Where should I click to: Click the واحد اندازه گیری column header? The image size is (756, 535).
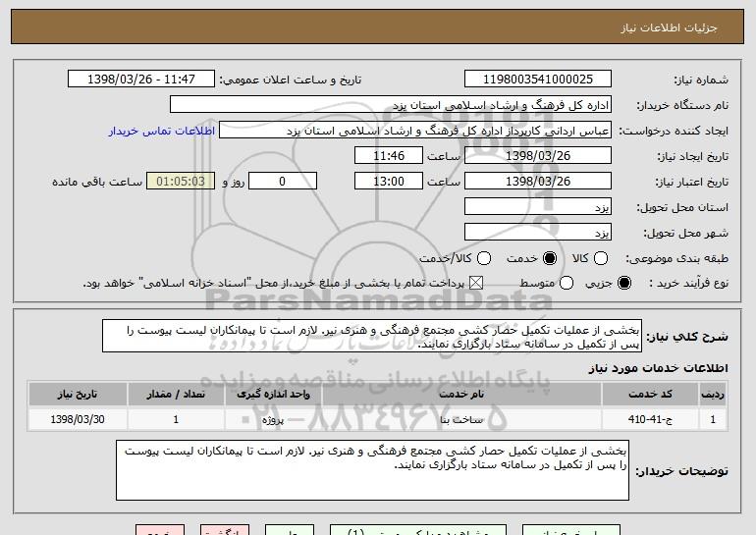[273, 395]
